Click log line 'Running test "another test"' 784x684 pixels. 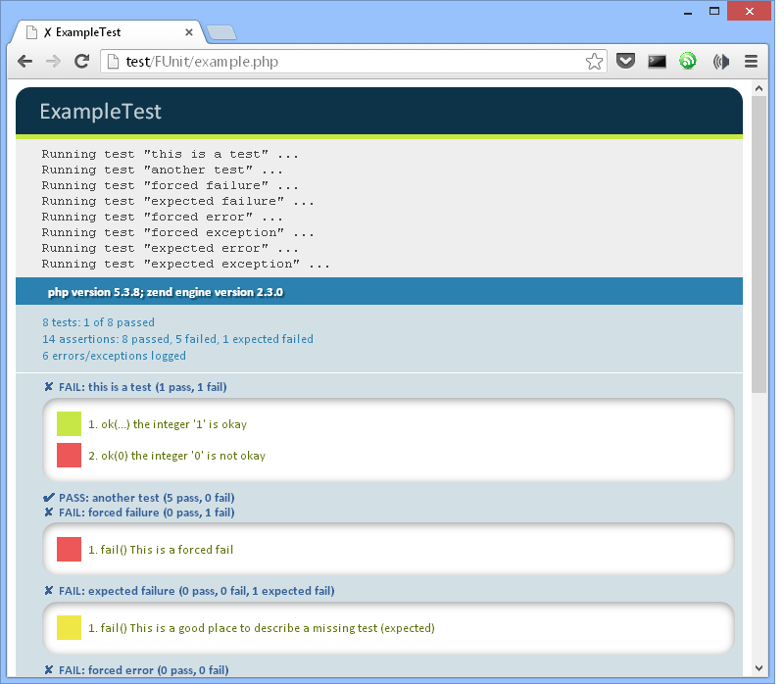(162, 170)
